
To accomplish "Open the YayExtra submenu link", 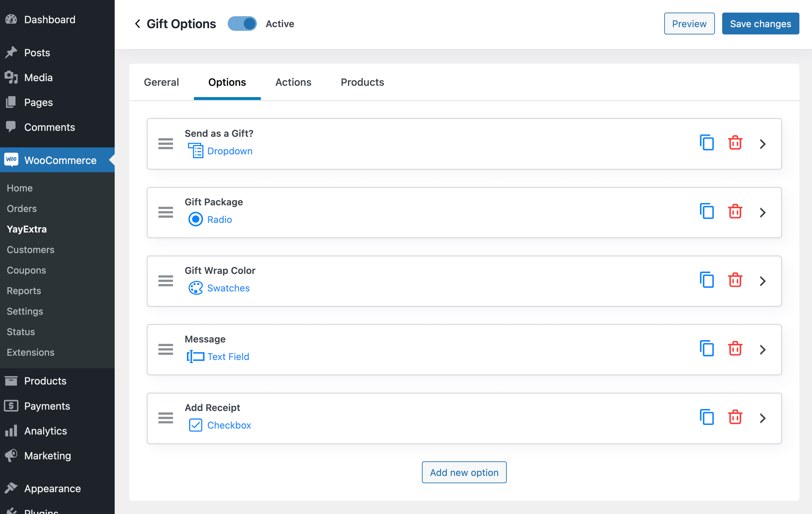I will [27, 229].
